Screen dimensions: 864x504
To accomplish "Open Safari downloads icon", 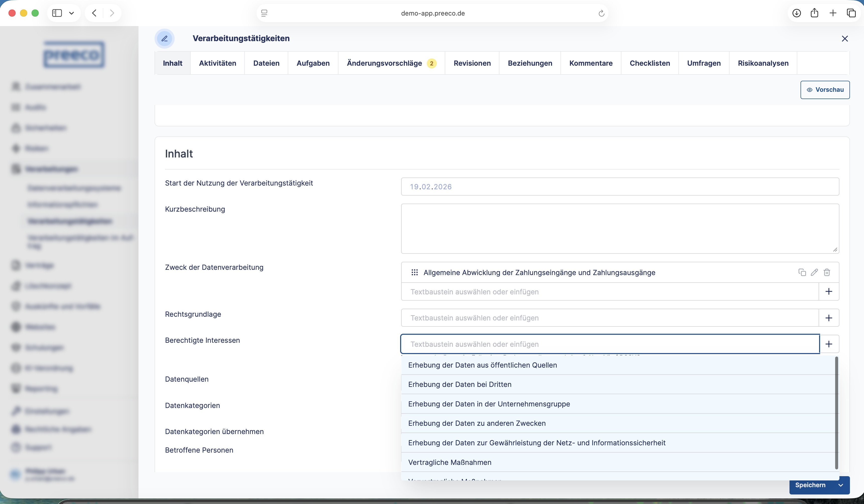I will pos(797,13).
